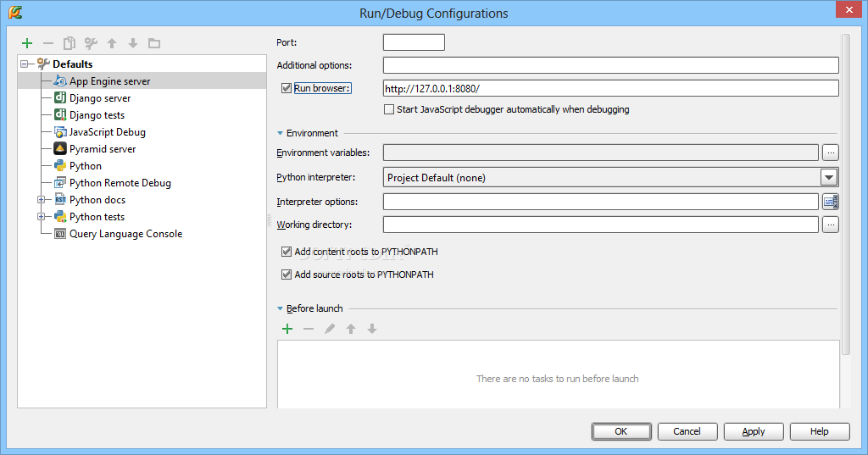The height and width of the screenshot is (455, 868).
Task: Move configuration up arrow in left toolbar
Action: pyautogui.click(x=112, y=43)
